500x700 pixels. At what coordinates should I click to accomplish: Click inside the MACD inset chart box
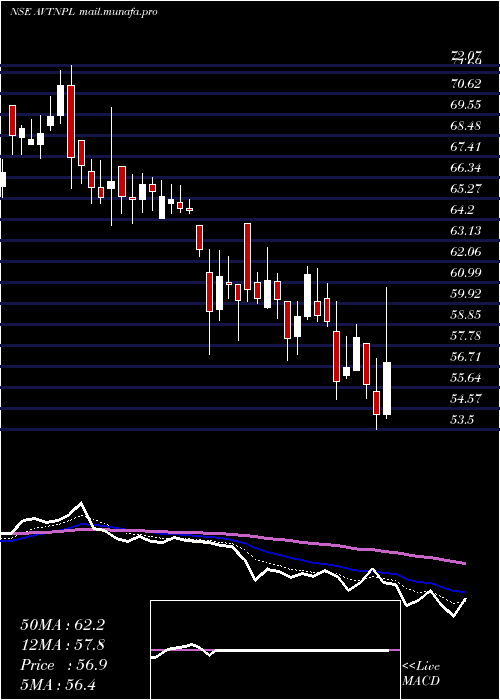[275, 650]
